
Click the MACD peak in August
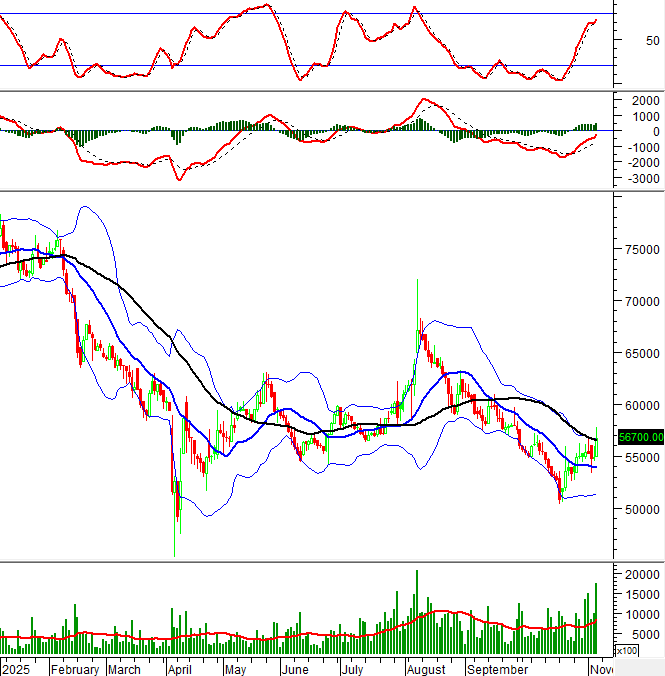pos(426,100)
